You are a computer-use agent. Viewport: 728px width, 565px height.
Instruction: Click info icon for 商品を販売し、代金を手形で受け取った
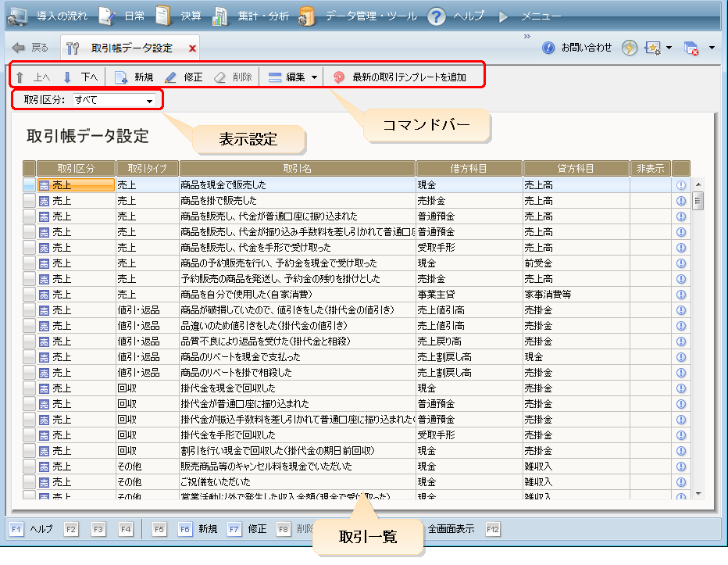681,248
